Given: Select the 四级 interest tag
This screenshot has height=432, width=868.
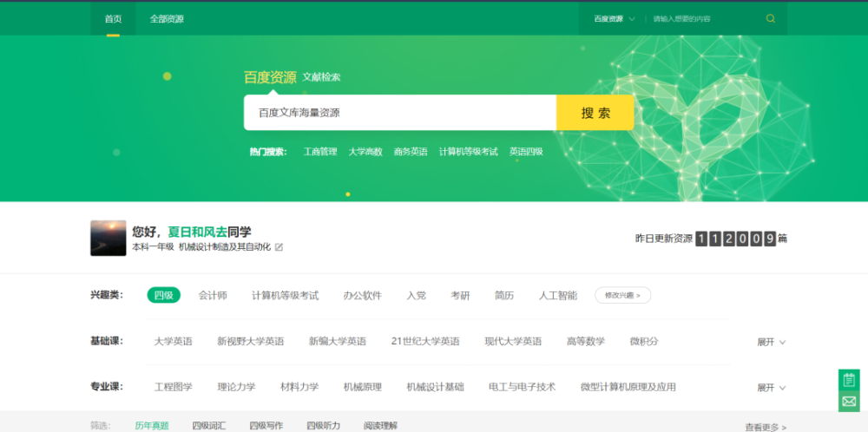Looking at the screenshot, I should point(164,296).
